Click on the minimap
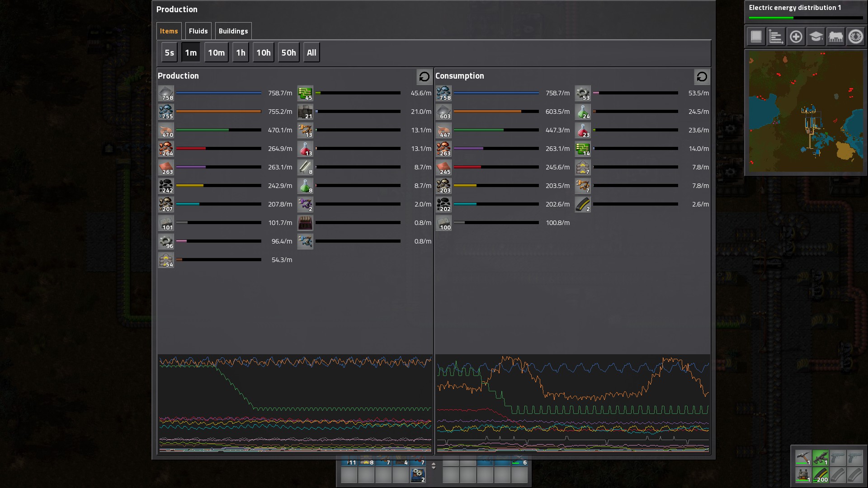The width and height of the screenshot is (868, 488). pos(806,111)
